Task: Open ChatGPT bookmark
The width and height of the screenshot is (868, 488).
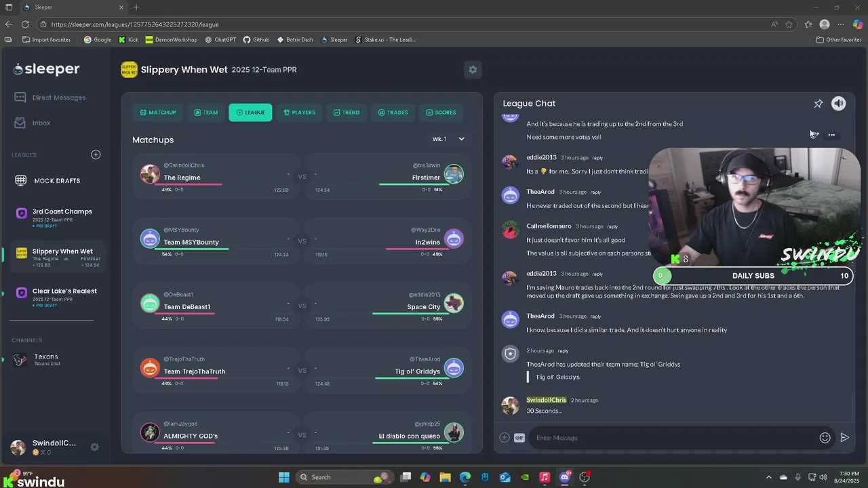Action: [x=220, y=40]
